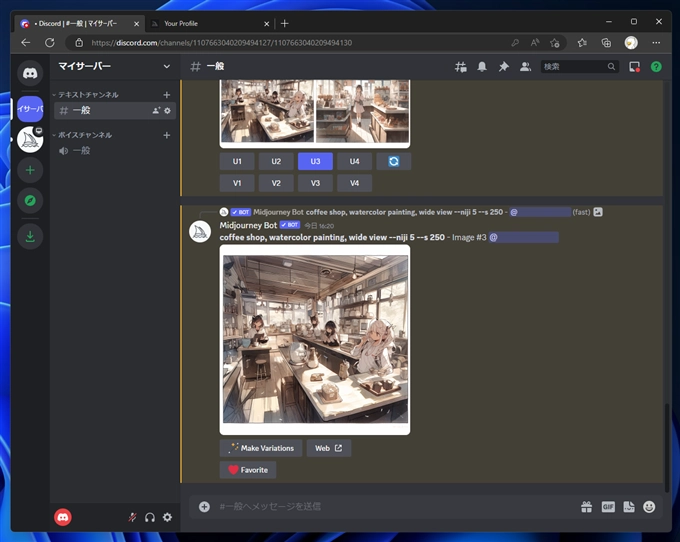Click the chat scrollbar thumb

[x=667, y=447]
